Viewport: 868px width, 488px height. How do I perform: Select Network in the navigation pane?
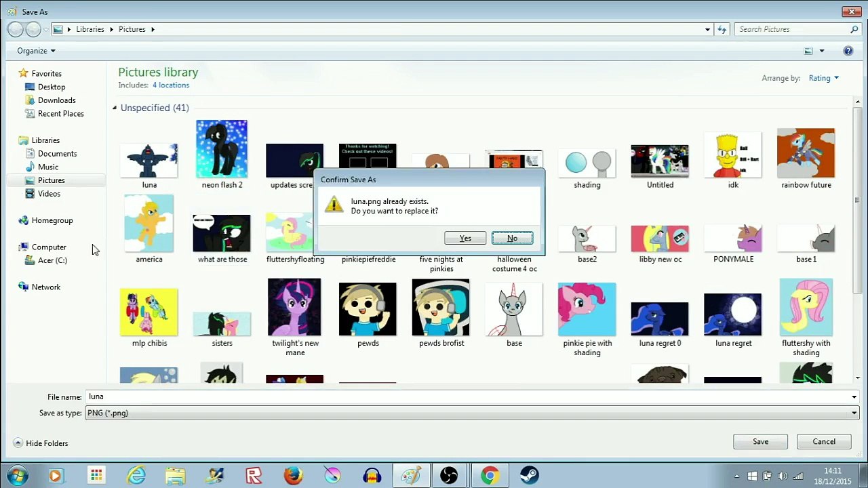tap(39, 287)
